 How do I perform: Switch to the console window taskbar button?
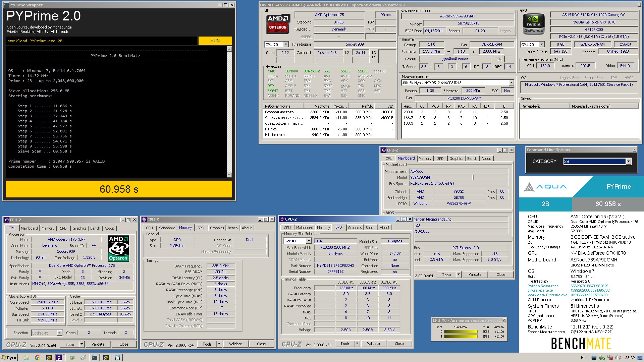point(95,358)
